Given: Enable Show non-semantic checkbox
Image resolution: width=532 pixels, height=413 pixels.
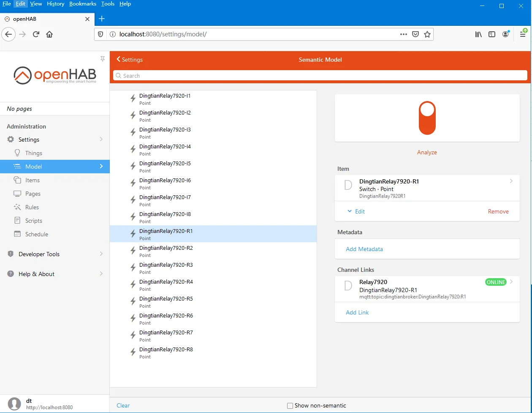Looking at the screenshot, I should 290,406.
